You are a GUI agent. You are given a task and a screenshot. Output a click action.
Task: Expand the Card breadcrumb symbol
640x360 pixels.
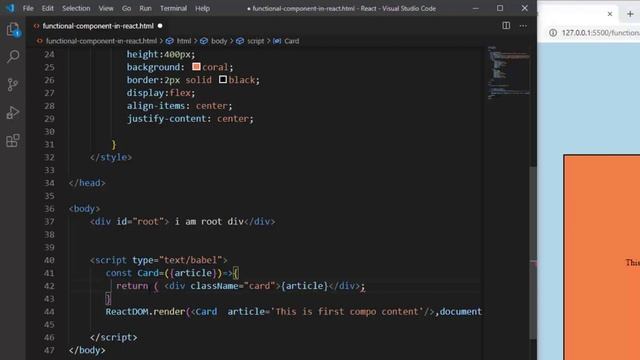coord(291,41)
